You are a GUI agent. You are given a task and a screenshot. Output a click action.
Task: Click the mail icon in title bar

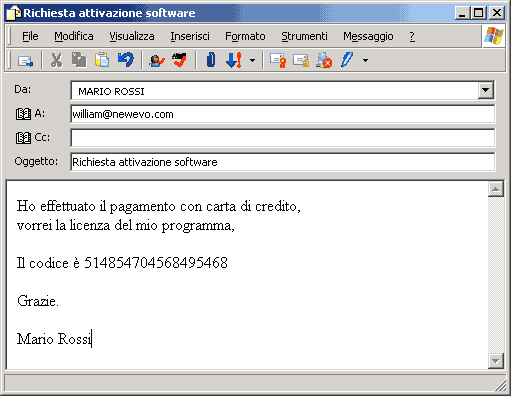pos(14,13)
